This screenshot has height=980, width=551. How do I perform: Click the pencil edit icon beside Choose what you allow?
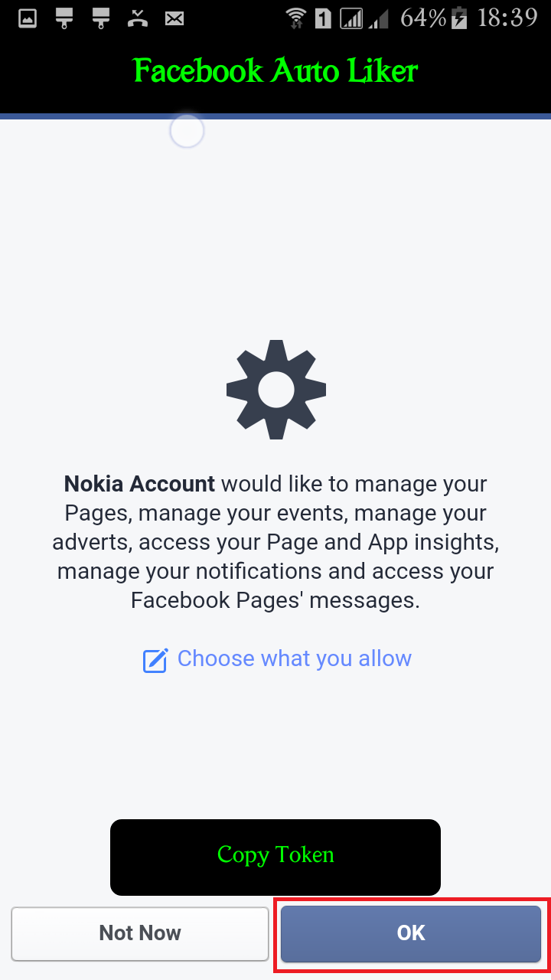[155, 659]
